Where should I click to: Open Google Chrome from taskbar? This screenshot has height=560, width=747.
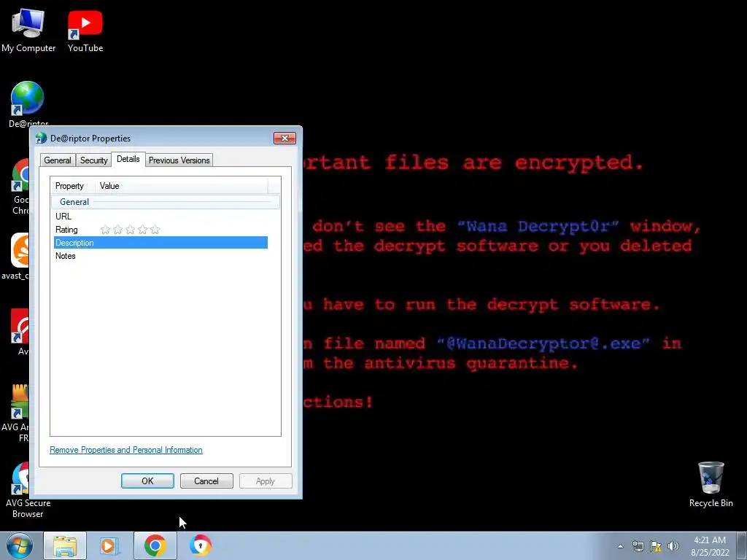pyautogui.click(x=155, y=545)
